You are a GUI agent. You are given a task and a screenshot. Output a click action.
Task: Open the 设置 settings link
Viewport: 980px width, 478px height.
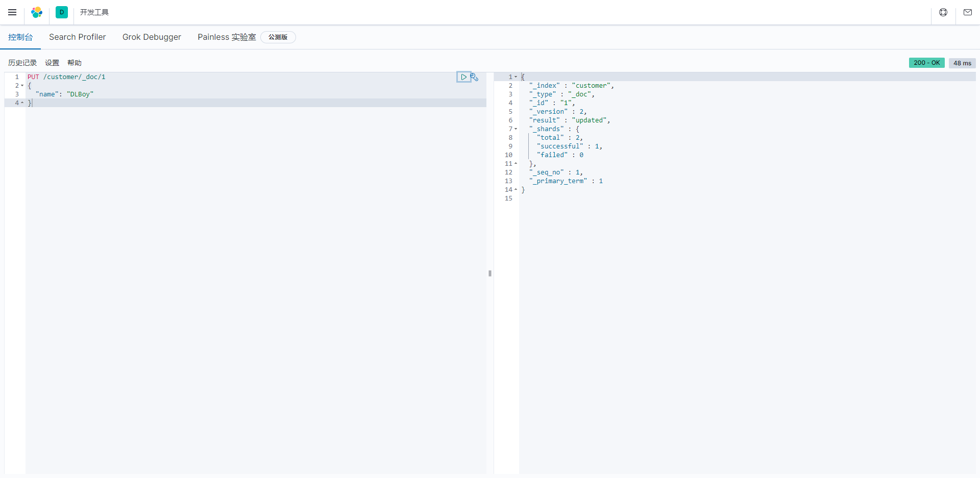click(52, 63)
